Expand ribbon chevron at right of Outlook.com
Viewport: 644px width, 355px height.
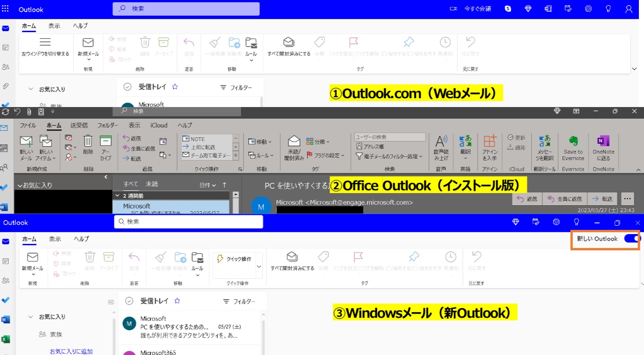point(635,69)
